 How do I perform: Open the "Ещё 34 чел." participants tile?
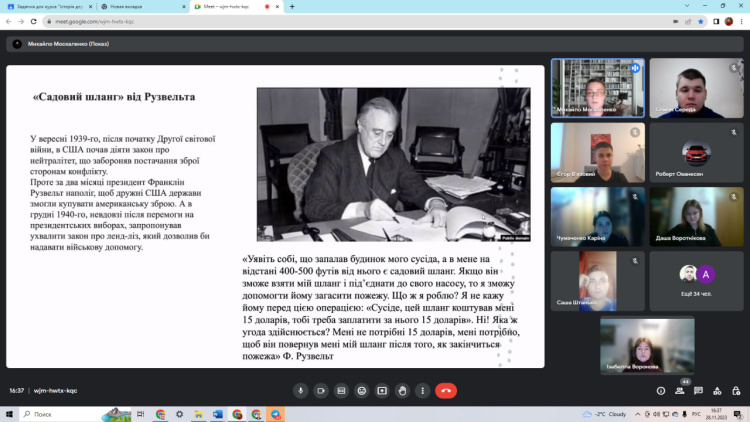coord(696,280)
